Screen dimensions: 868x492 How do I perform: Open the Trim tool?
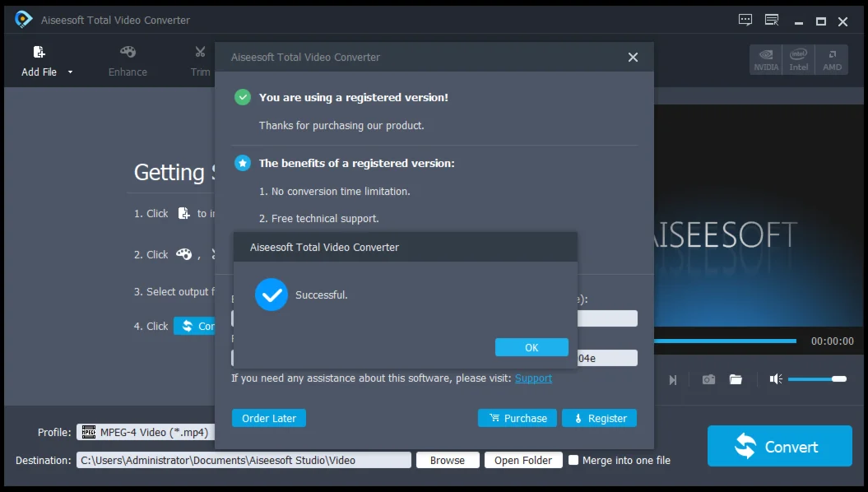pos(201,62)
